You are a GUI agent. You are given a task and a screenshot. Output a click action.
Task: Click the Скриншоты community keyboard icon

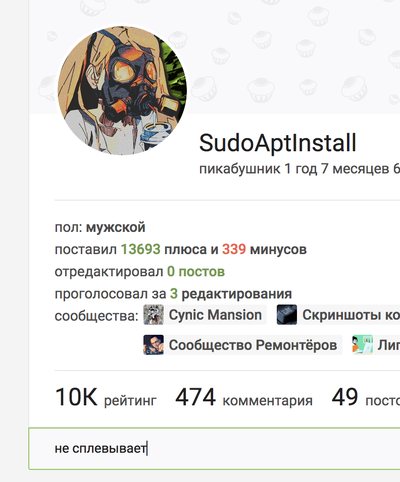pyautogui.click(x=287, y=315)
